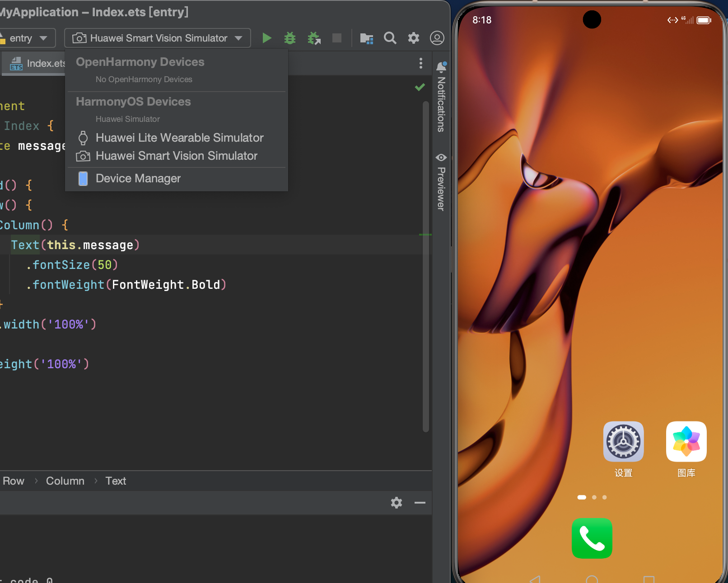The image size is (728, 583).
Task: Click the .fontSize(50) code line
Action: (72, 265)
